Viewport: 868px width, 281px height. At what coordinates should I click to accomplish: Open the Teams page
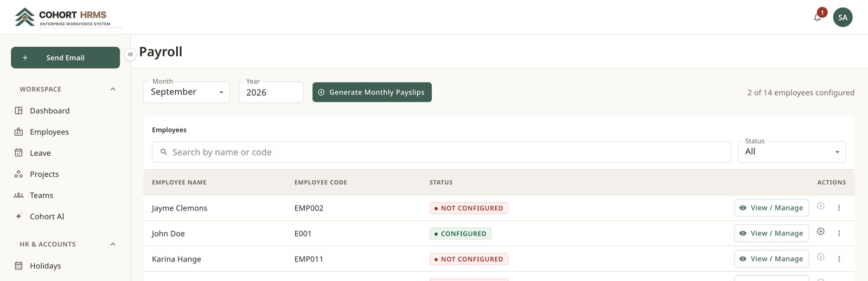point(65,195)
